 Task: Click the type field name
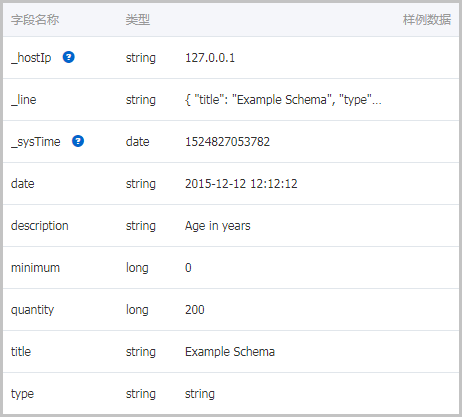(x=22, y=394)
